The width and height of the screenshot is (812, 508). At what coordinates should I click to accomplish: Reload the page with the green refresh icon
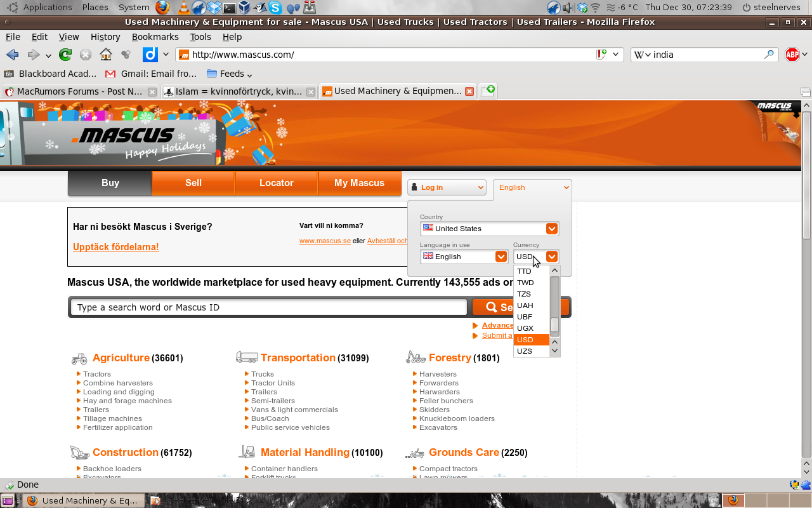[x=65, y=55]
